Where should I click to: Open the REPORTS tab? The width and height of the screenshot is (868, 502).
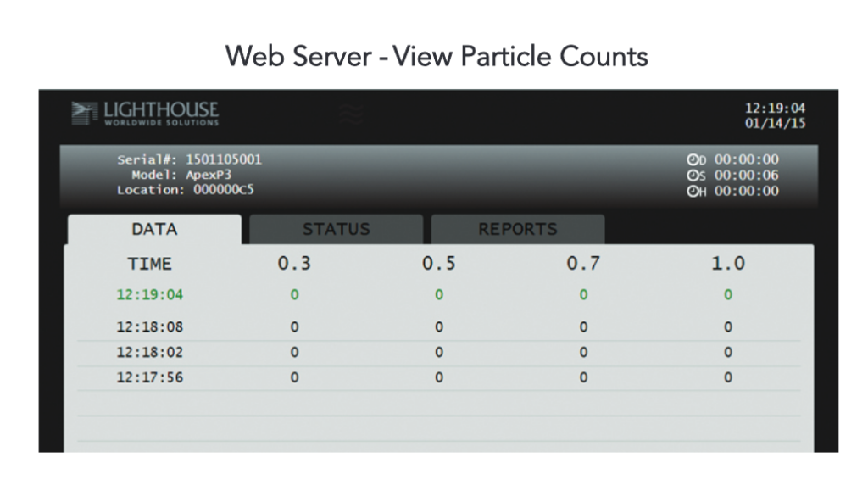517,230
